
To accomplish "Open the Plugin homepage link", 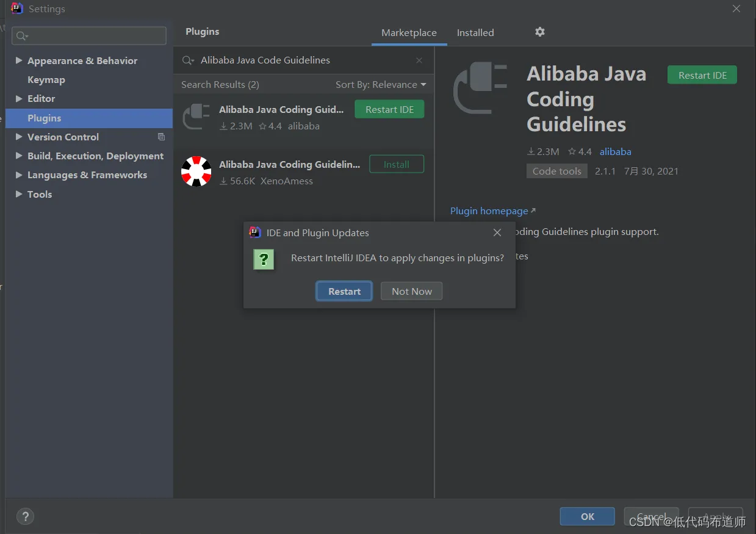I will pos(492,211).
